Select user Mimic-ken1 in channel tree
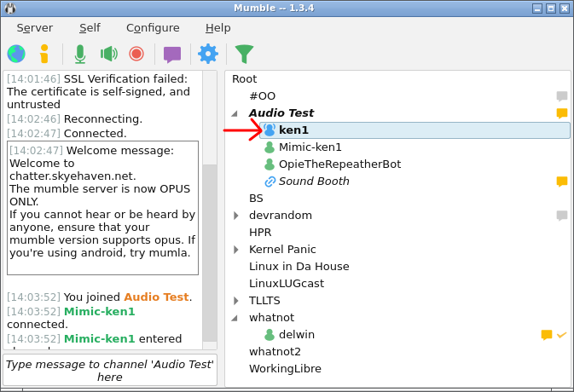Screen dimensions: 574x392 [x=310, y=147]
